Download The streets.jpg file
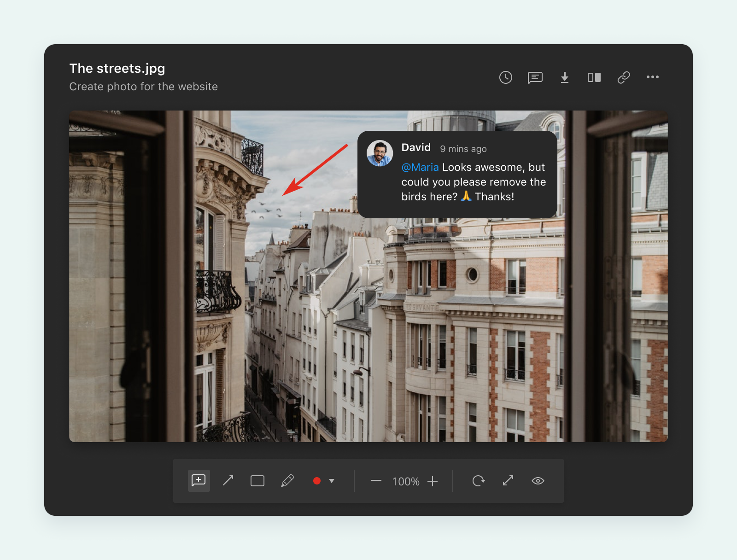737x560 pixels. click(x=565, y=77)
